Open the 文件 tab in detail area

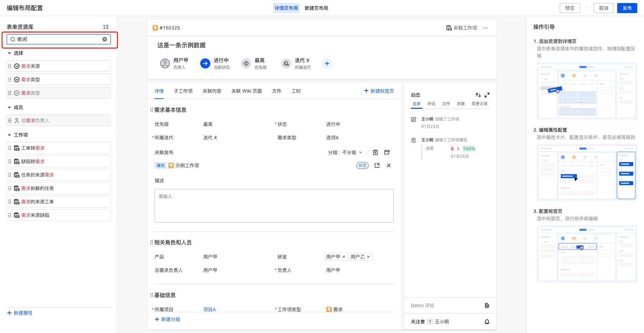(277, 91)
